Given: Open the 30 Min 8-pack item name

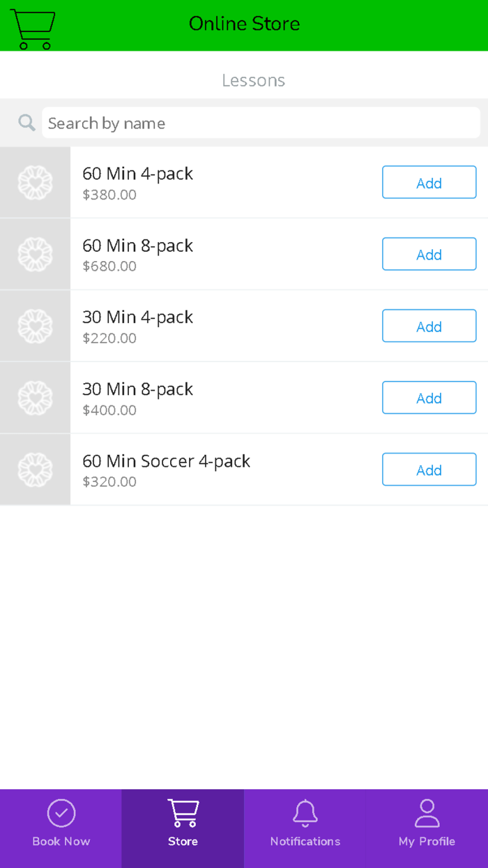Looking at the screenshot, I should pyautogui.click(x=137, y=389).
